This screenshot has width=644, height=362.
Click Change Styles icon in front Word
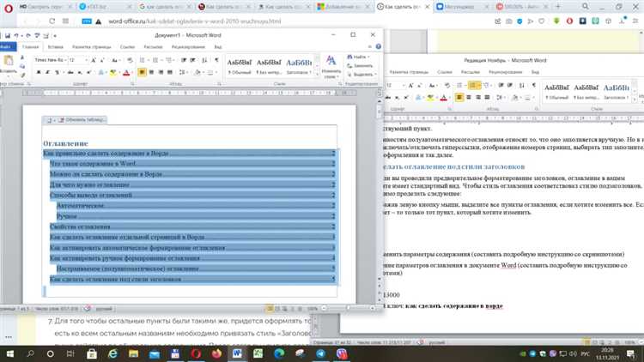coord(331,67)
